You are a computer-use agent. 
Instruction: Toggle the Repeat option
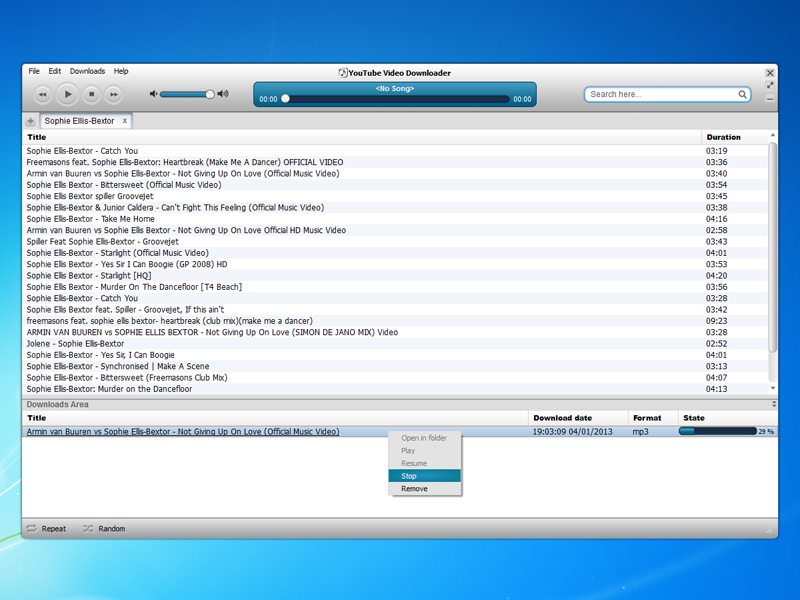pos(46,529)
